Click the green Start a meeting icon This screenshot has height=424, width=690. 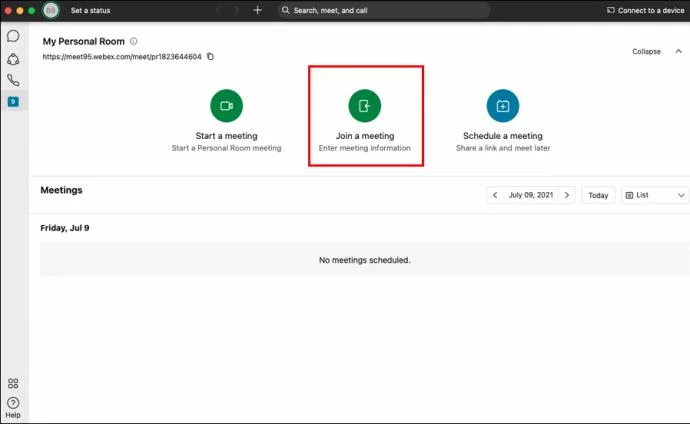[226, 105]
